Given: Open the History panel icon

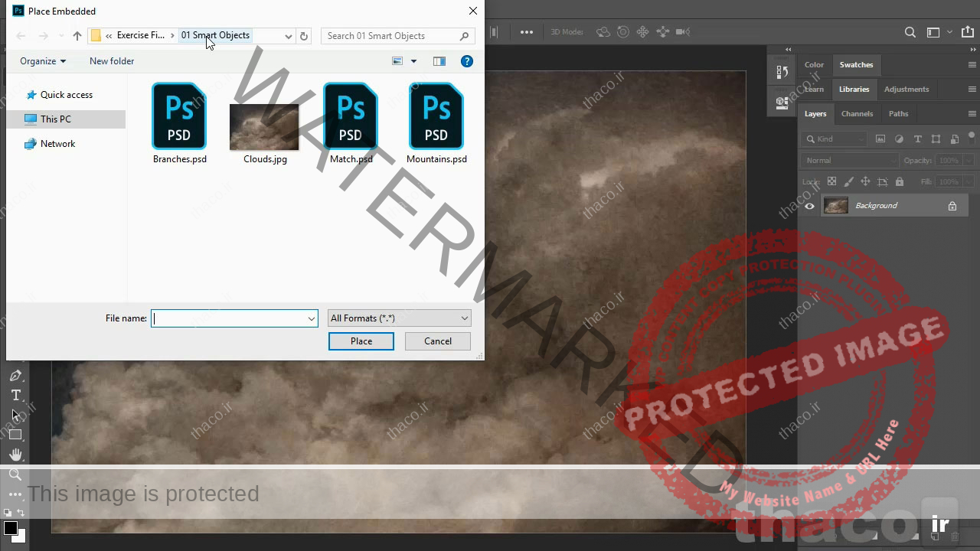Looking at the screenshot, I should pos(782,72).
